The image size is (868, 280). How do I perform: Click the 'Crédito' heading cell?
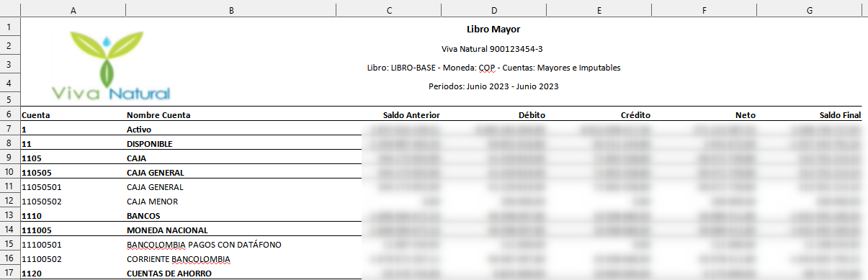point(599,114)
